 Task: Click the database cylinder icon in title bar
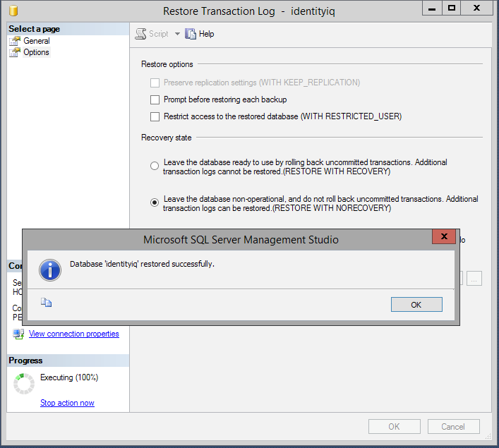13,11
